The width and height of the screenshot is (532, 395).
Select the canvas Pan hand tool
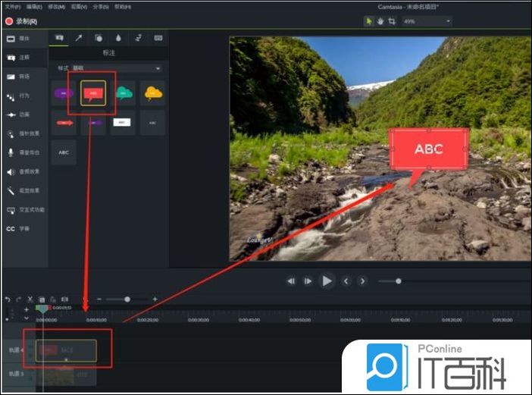pos(380,21)
